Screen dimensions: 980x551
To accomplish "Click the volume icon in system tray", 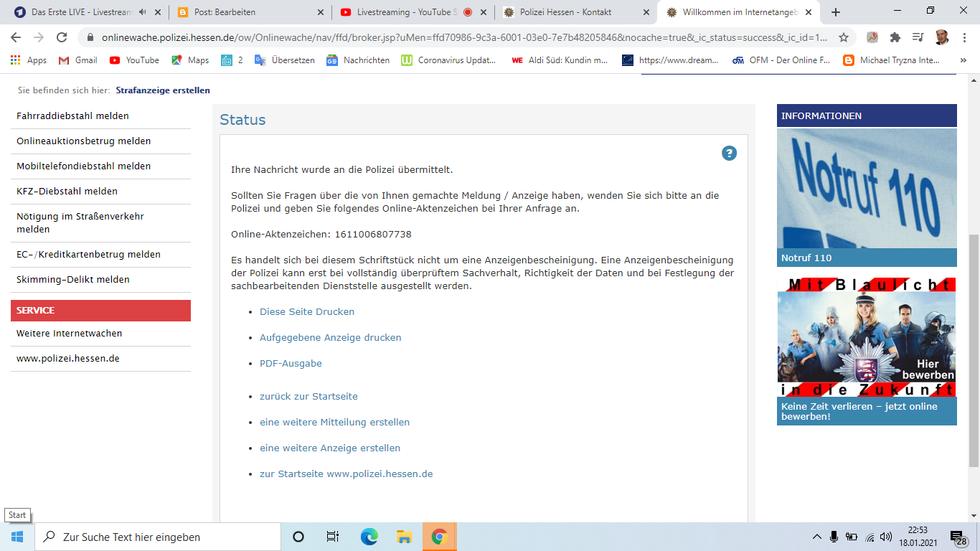I will click(x=885, y=537).
